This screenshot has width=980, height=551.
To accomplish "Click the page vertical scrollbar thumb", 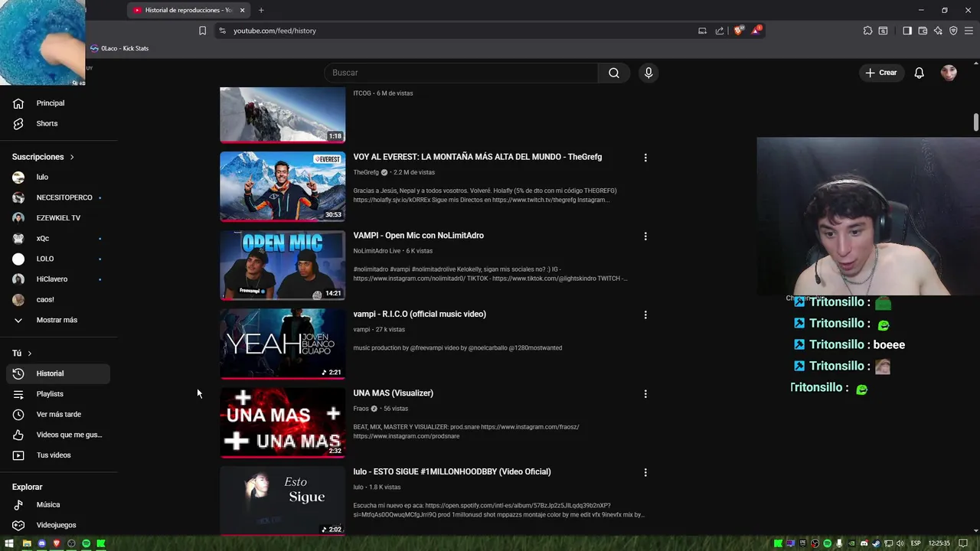I will click(x=976, y=122).
